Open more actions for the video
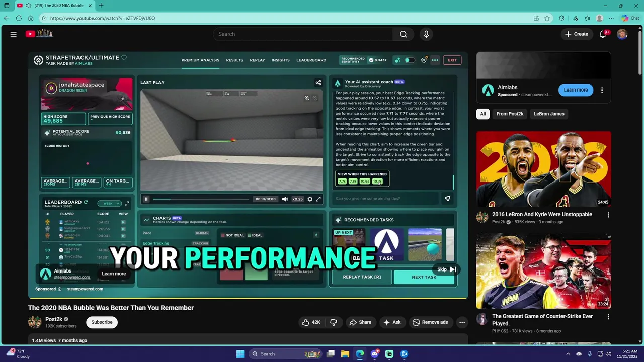The image size is (644, 362). pos(462,322)
